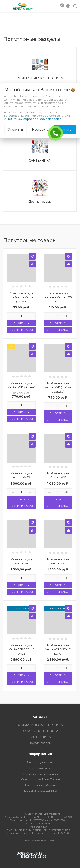Viewport: 80px width, 868px height.
Task: Open footer catalog link ТОВАРЫ ДЛЯ СПОРТА
Action: tap(40, 731)
